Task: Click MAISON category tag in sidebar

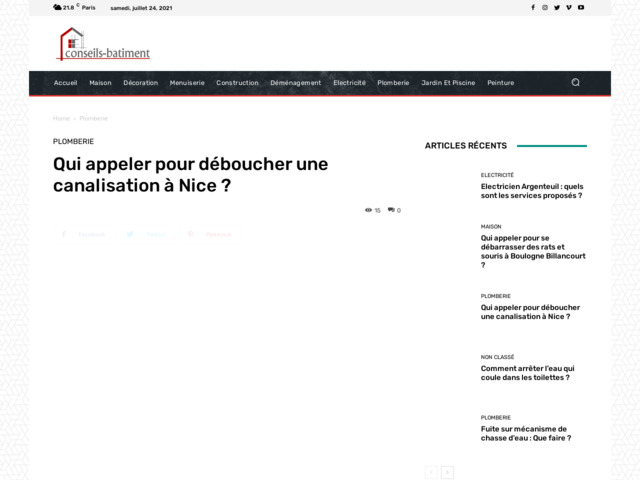Action: click(491, 227)
